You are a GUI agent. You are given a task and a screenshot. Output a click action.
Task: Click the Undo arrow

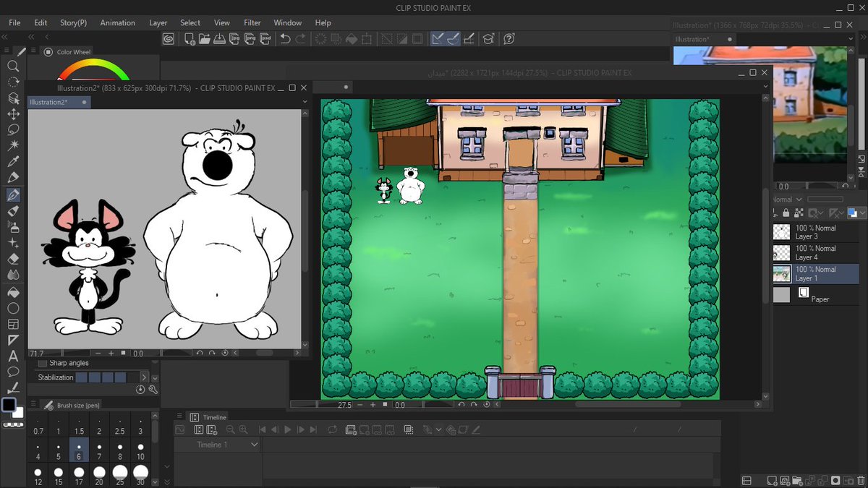(286, 39)
